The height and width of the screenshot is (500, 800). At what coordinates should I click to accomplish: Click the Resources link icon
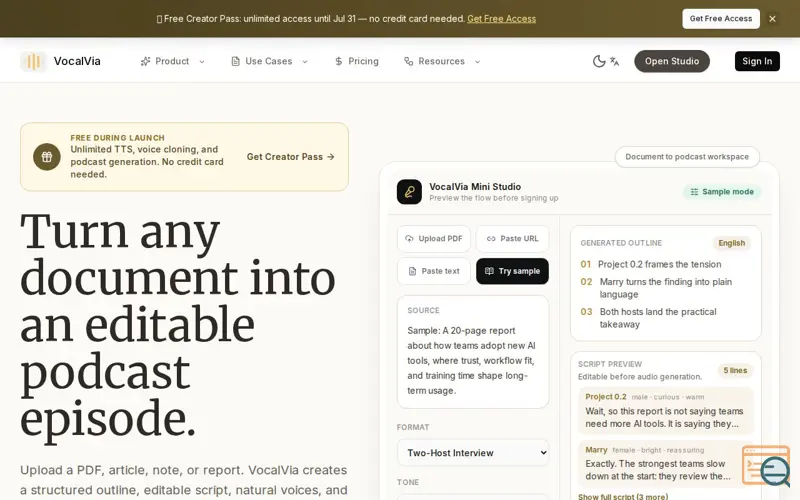tap(408, 61)
